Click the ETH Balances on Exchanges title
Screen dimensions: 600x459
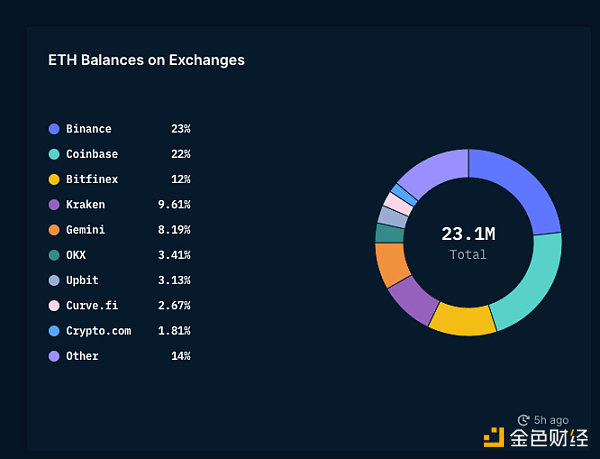(x=147, y=60)
